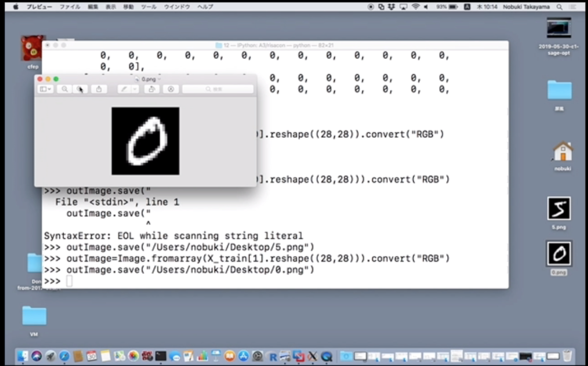This screenshot has width=588, height=366.
Task: Click the zoom out magnifier in Preview
Action: [64, 89]
